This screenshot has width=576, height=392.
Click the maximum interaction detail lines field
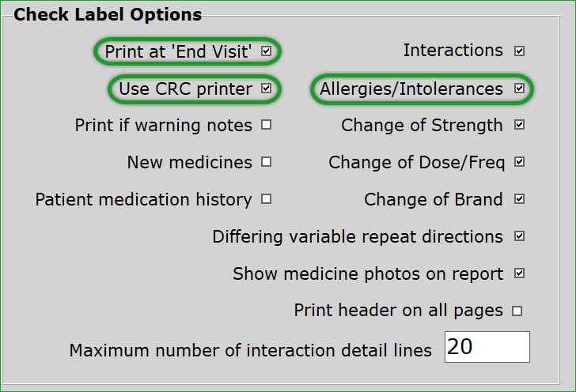487,347
